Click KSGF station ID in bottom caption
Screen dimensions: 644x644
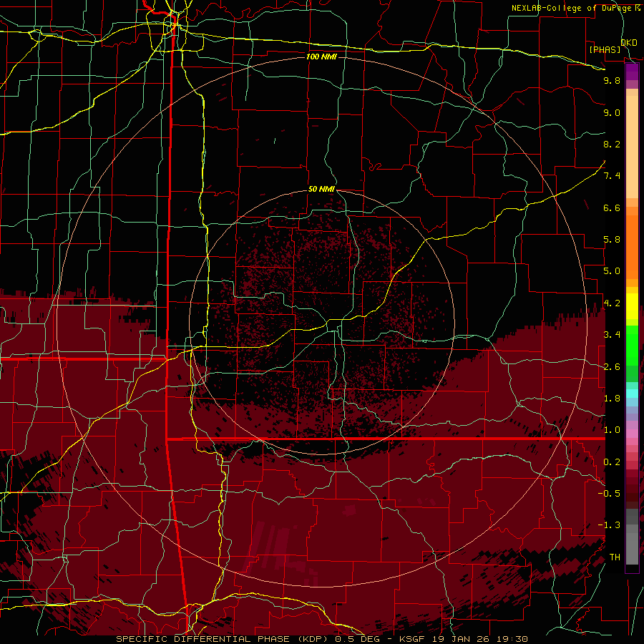[413, 639]
